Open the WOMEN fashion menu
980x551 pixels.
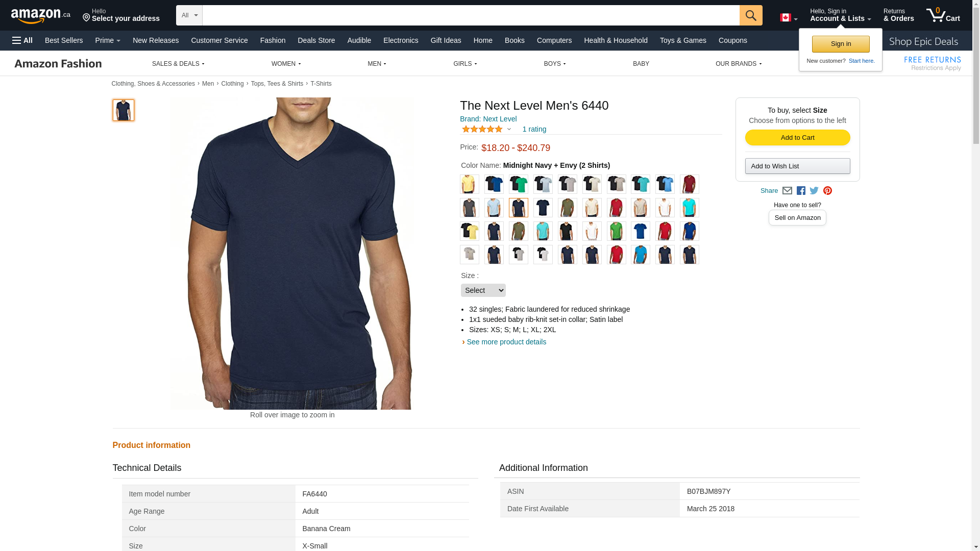point(286,64)
